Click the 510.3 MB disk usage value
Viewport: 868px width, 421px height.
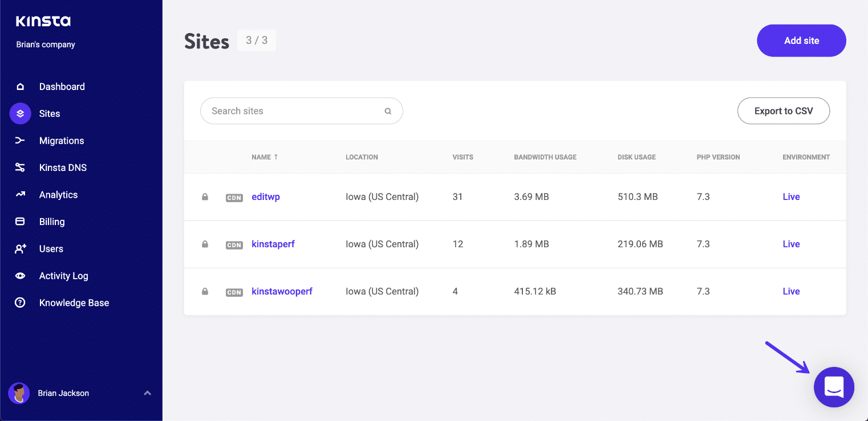638,197
